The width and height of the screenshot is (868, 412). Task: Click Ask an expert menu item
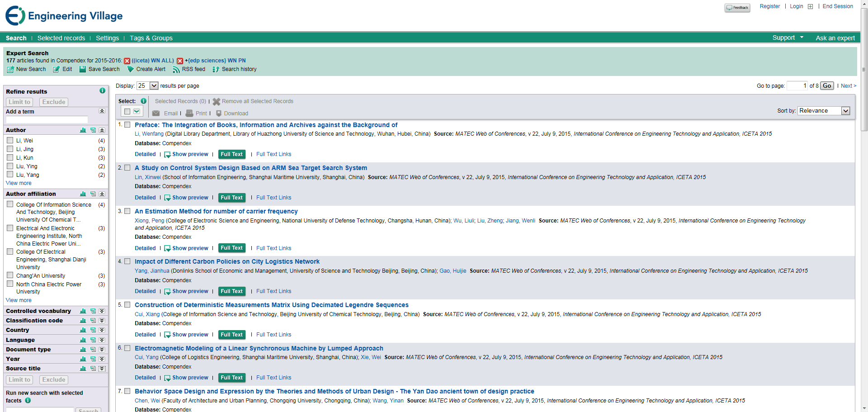[835, 38]
